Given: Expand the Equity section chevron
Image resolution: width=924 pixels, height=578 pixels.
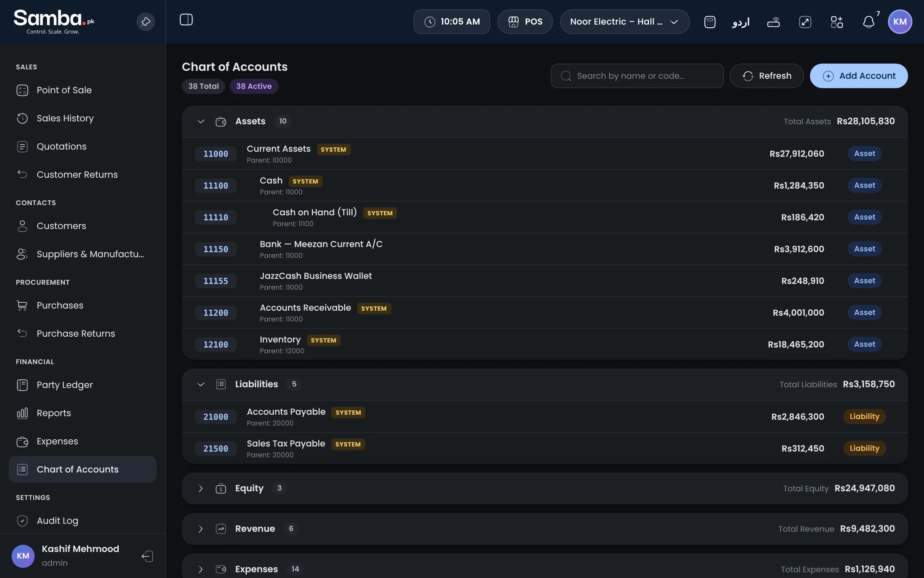Looking at the screenshot, I should [200, 488].
